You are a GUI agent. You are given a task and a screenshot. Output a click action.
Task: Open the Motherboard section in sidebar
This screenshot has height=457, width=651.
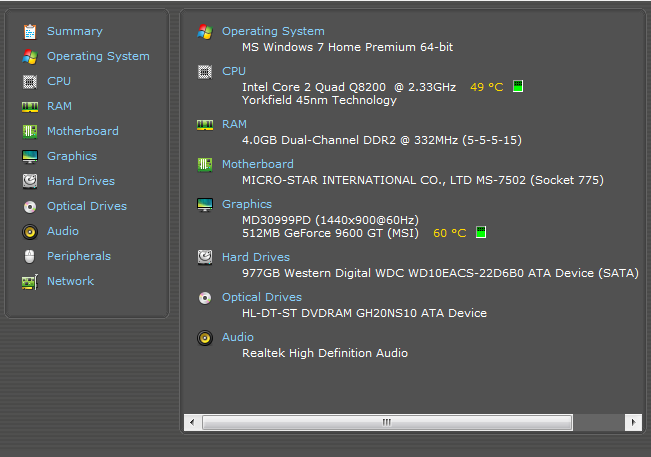[83, 131]
